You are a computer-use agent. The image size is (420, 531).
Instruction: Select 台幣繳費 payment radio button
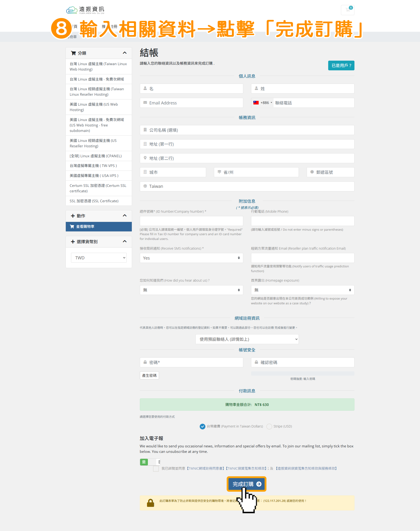tap(202, 426)
